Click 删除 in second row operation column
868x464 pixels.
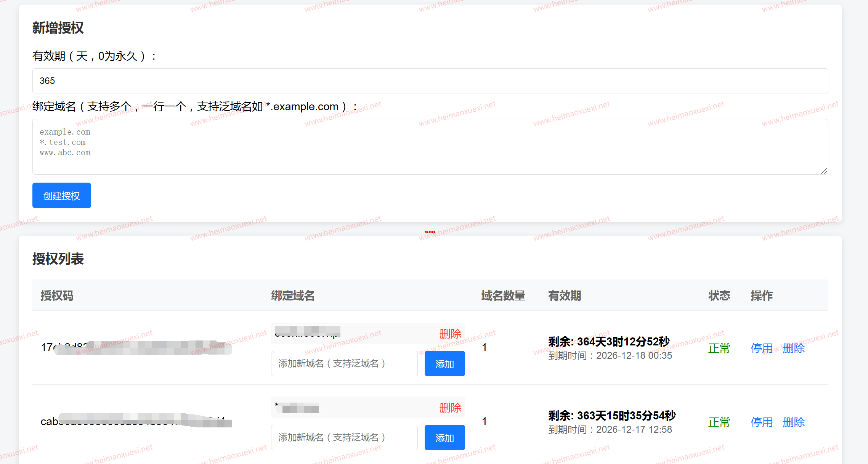793,422
